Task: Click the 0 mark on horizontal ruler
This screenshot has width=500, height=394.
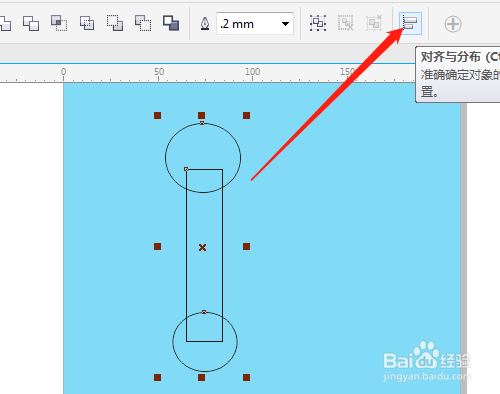Action: coord(63,72)
